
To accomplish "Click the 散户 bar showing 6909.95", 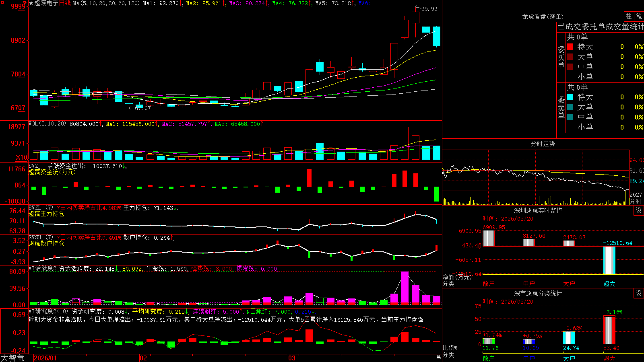I will pos(489,238).
